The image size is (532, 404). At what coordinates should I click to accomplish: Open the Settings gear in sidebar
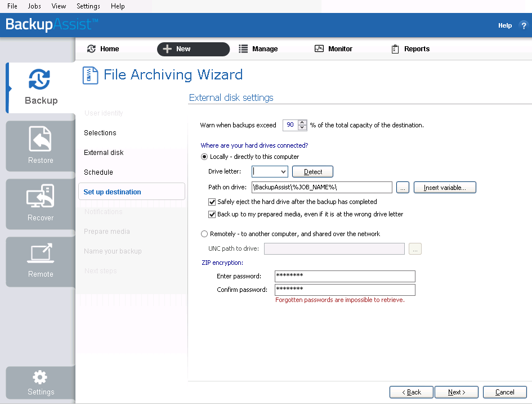coord(40,377)
